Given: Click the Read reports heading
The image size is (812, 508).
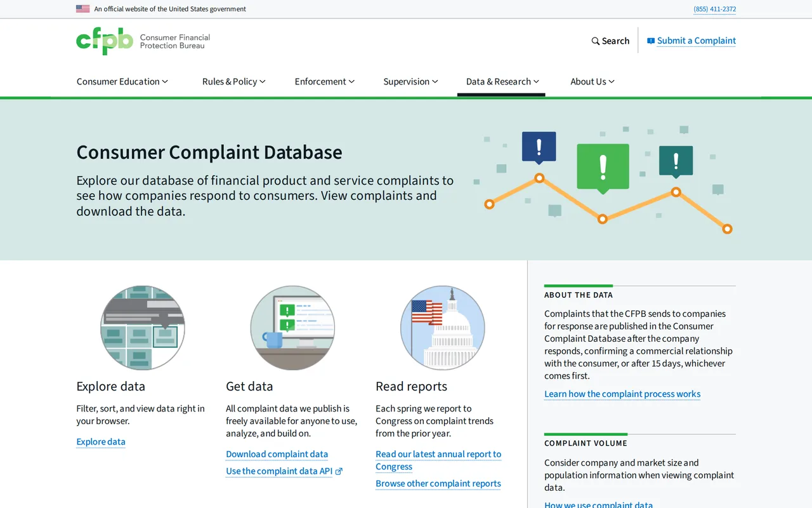Looking at the screenshot, I should (x=411, y=387).
